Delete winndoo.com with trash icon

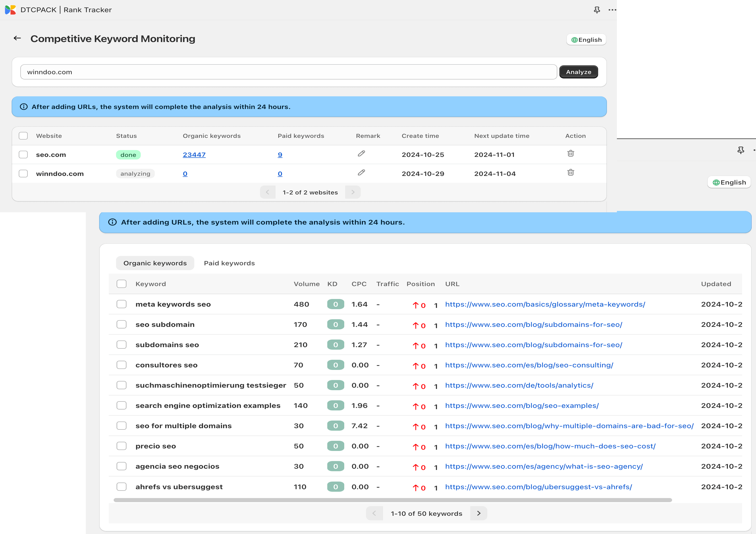[x=570, y=173]
